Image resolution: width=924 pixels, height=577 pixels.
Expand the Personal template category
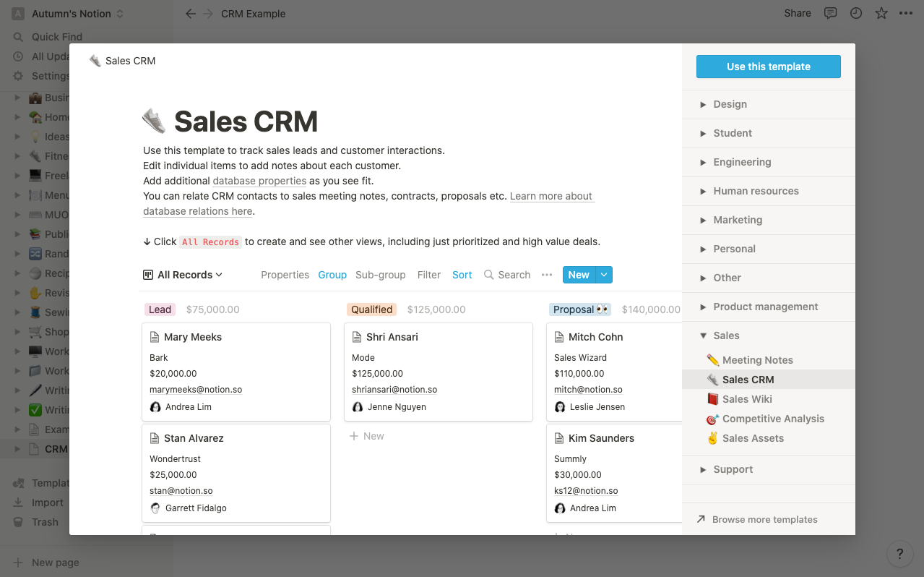(703, 249)
